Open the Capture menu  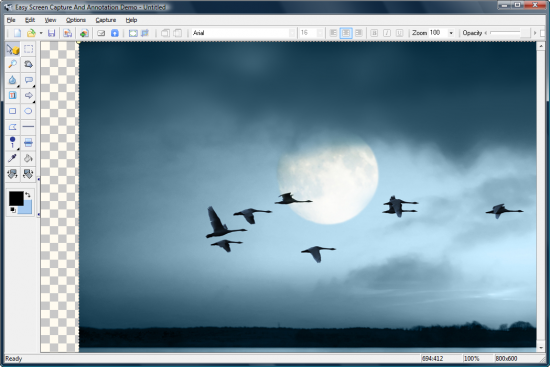tap(106, 20)
